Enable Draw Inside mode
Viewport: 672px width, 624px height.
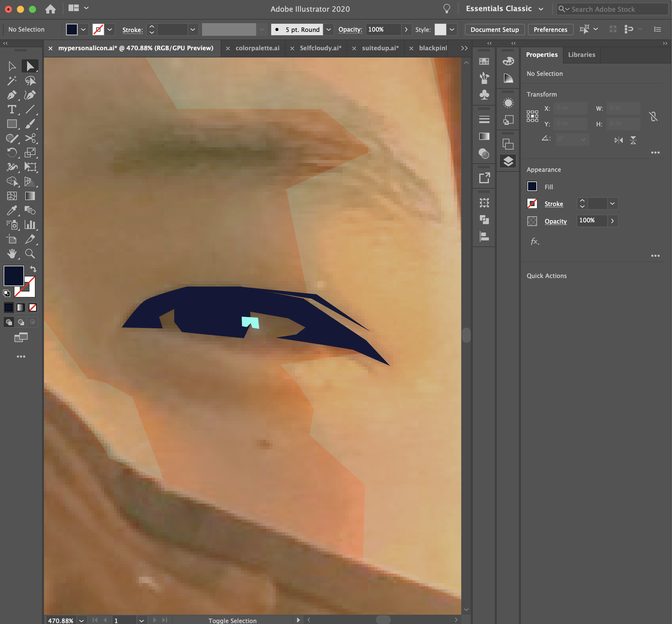32,322
